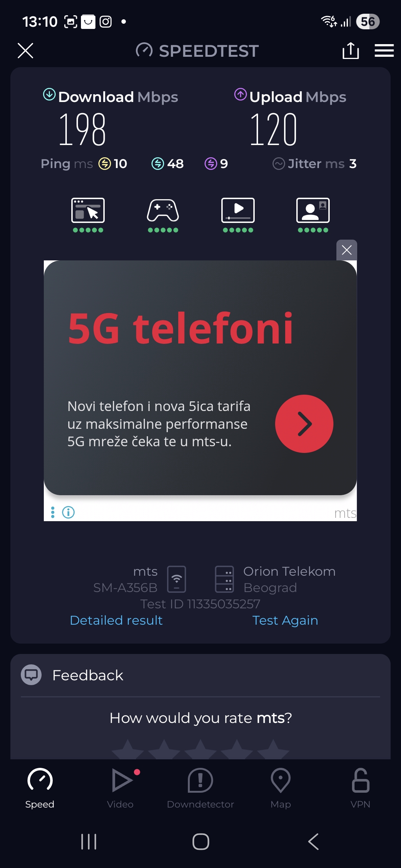Open the Detailed result link

coord(116,620)
